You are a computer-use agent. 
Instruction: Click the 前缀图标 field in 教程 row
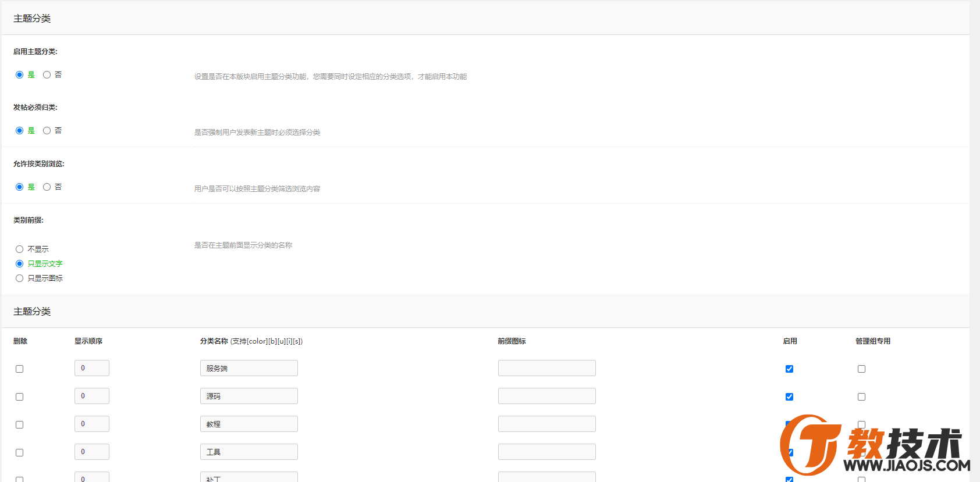pos(547,424)
